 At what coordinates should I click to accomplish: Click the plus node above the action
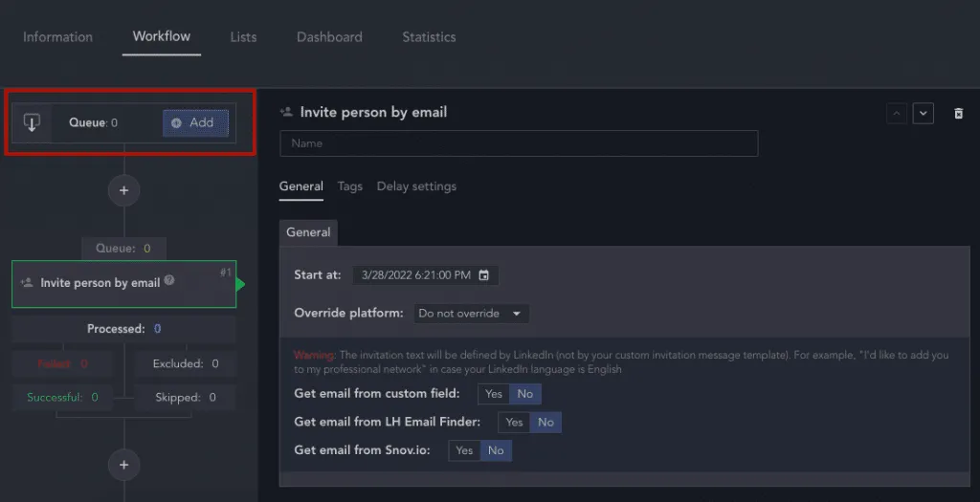click(x=123, y=190)
